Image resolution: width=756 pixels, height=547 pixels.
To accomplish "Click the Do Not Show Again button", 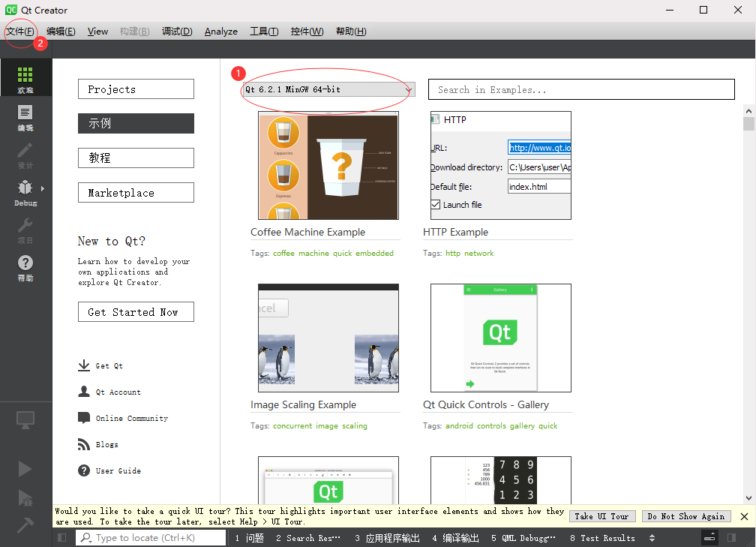I will pyautogui.click(x=686, y=516).
